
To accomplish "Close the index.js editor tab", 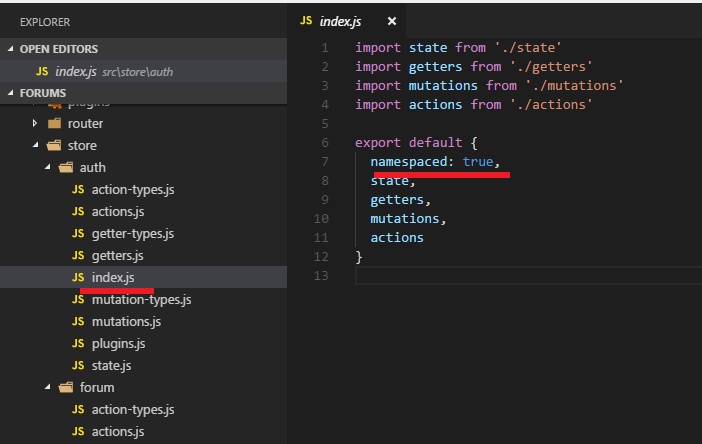I will pos(392,21).
